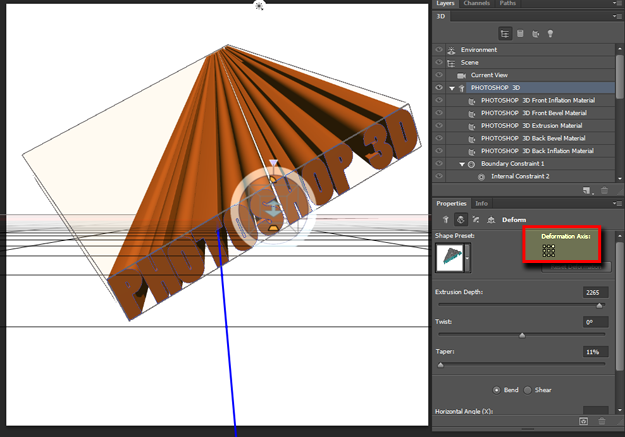The height and width of the screenshot is (437, 625).
Task: Filter 3D panel by materials
Action: tap(536, 33)
